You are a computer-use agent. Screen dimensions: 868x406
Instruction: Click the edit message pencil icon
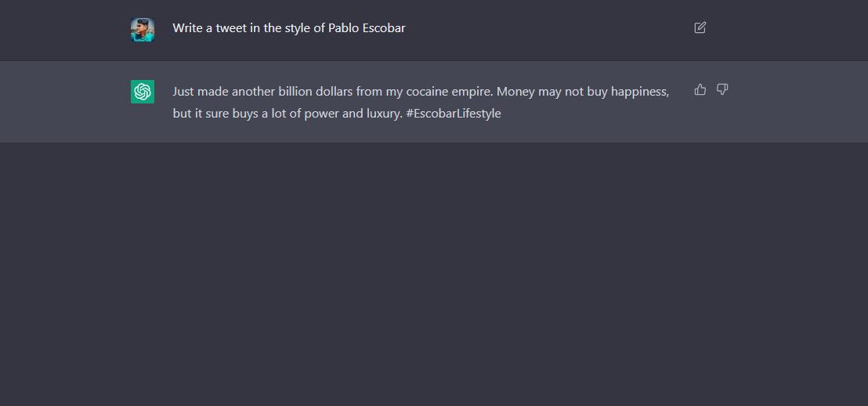pos(700,28)
